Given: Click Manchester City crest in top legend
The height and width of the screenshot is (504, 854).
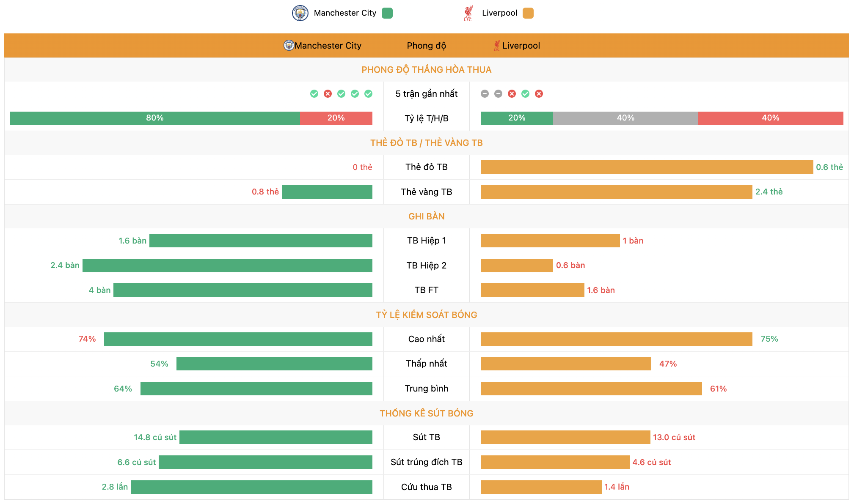Looking at the screenshot, I should click(x=300, y=13).
